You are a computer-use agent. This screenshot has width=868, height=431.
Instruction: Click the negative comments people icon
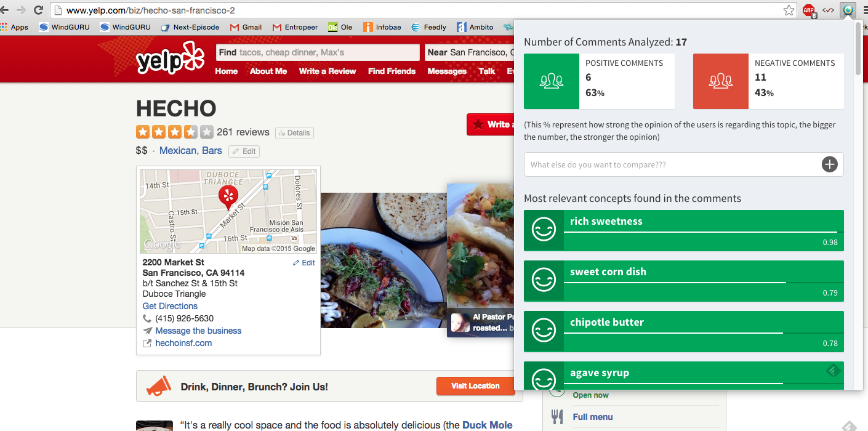tap(721, 81)
